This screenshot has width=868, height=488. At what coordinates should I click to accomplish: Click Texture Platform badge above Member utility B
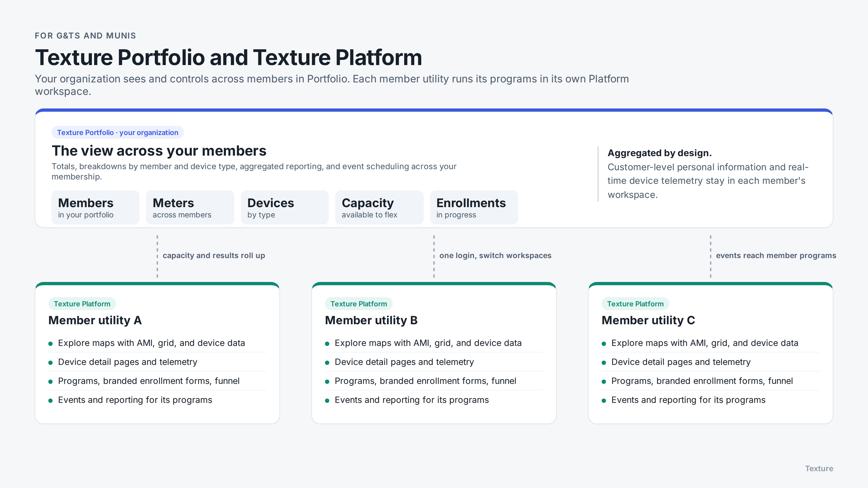[x=359, y=304]
